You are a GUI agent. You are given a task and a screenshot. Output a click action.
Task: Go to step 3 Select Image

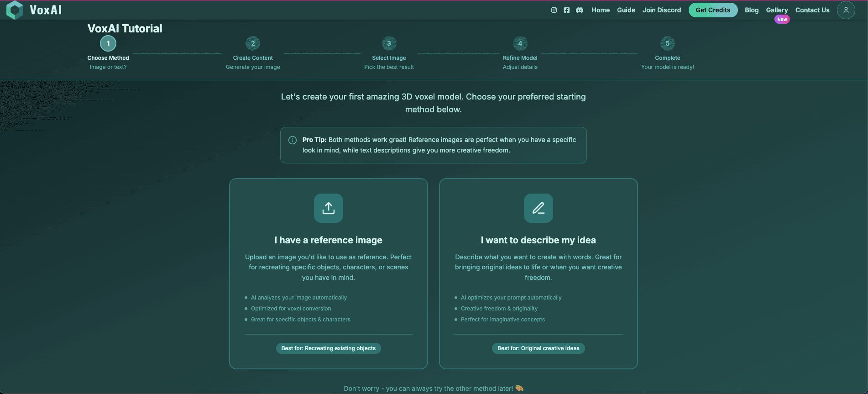tap(389, 43)
